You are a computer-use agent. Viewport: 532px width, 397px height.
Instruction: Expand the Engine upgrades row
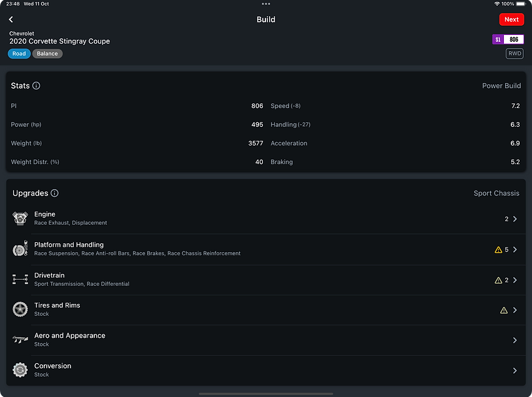pos(515,218)
